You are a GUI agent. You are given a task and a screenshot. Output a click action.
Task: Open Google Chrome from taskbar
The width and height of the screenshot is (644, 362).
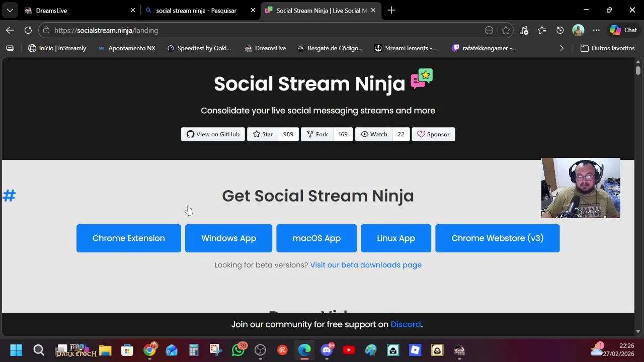click(149, 350)
